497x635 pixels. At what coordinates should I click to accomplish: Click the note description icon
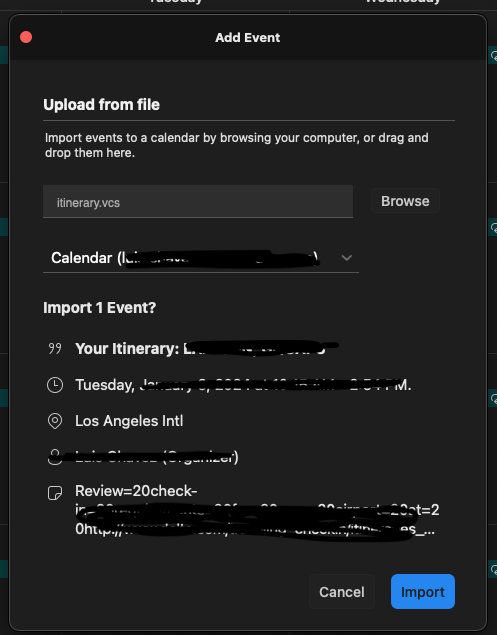(x=55, y=492)
